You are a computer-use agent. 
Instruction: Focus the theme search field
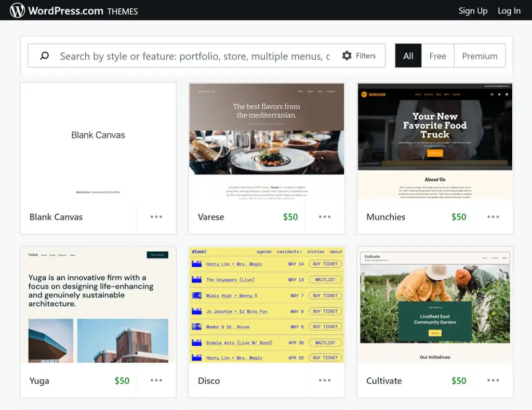(195, 56)
